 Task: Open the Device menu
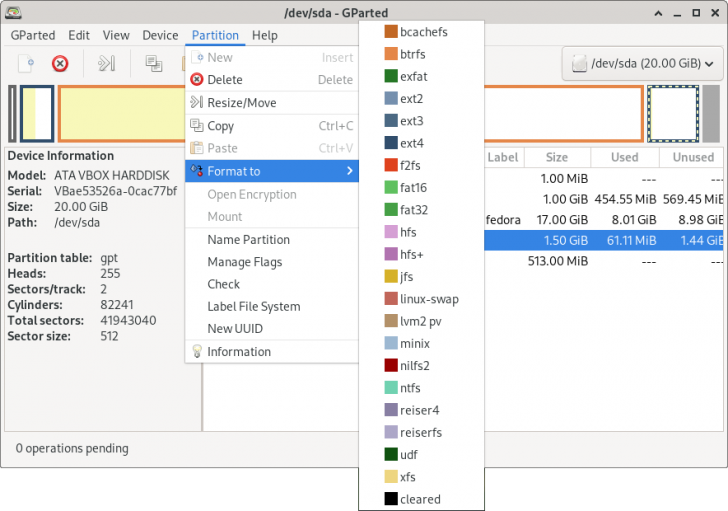160,35
